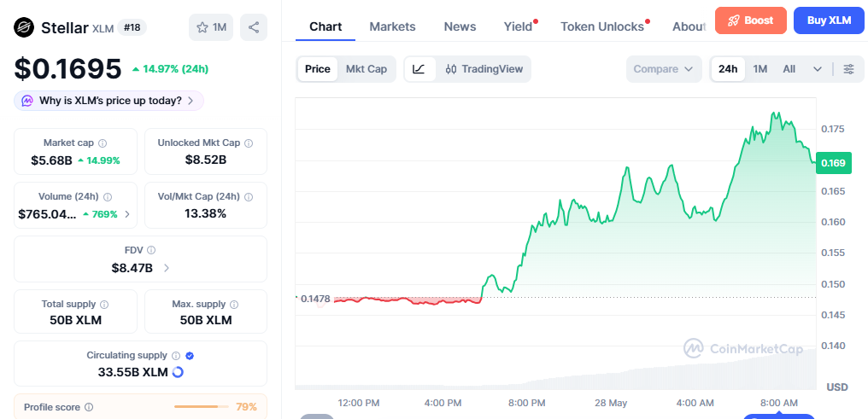
Task: Click the $0.1695 price text
Action: tap(67, 69)
